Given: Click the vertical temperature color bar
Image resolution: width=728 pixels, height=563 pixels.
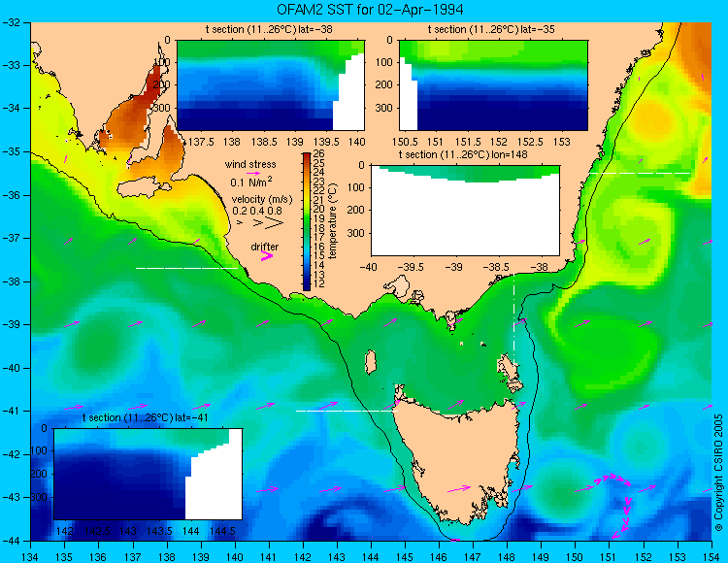Looking at the screenshot, I should [307, 222].
